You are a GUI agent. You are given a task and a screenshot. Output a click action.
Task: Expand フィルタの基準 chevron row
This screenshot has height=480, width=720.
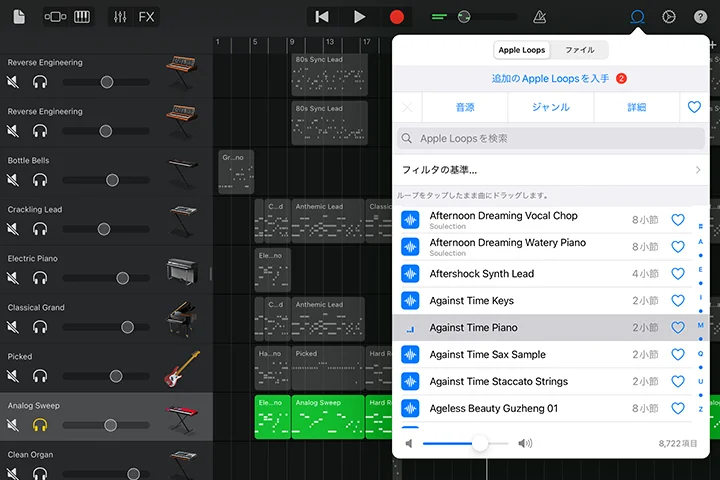click(551, 170)
